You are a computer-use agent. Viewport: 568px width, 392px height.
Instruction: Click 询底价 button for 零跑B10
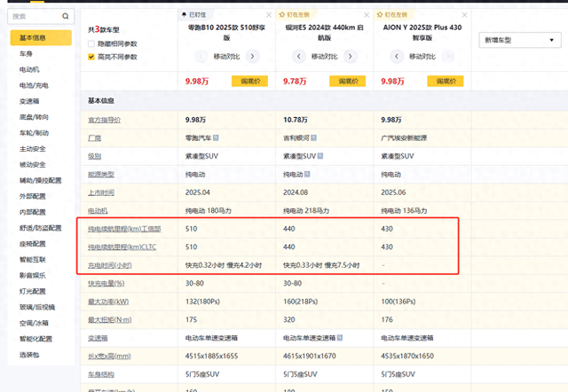tap(249, 81)
